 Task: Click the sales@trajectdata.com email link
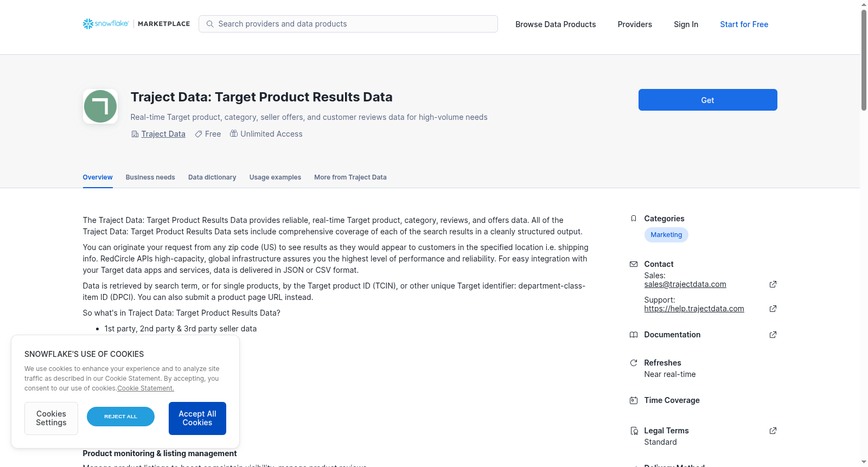pos(685,284)
